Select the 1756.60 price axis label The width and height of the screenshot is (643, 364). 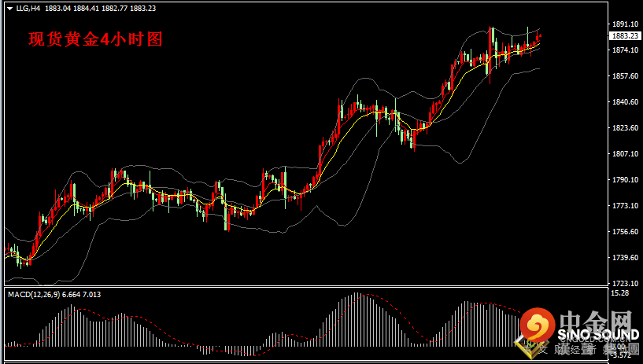[x=625, y=231]
